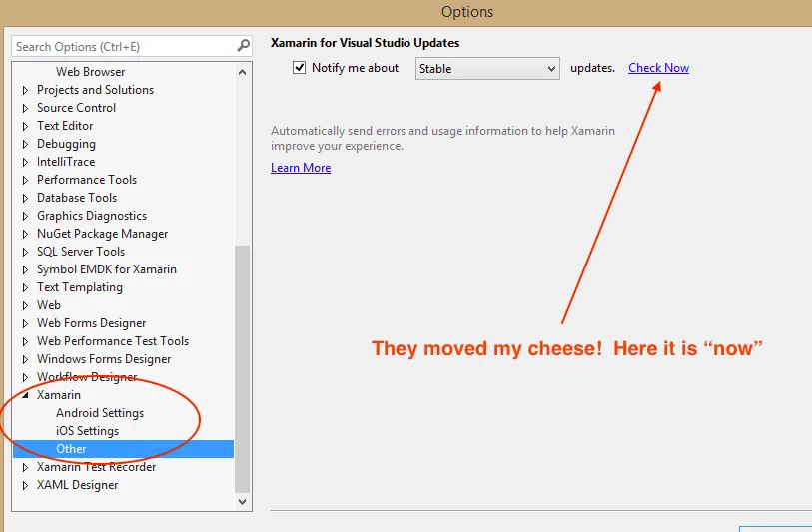Select the Web tree item label

click(49, 305)
